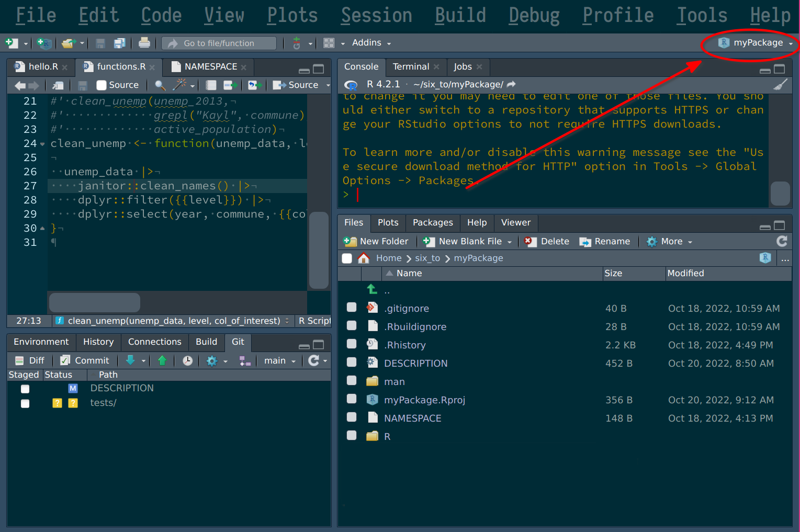Click the New File icon in main toolbar
The height and width of the screenshot is (532, 800).
[x=11, y=43]
